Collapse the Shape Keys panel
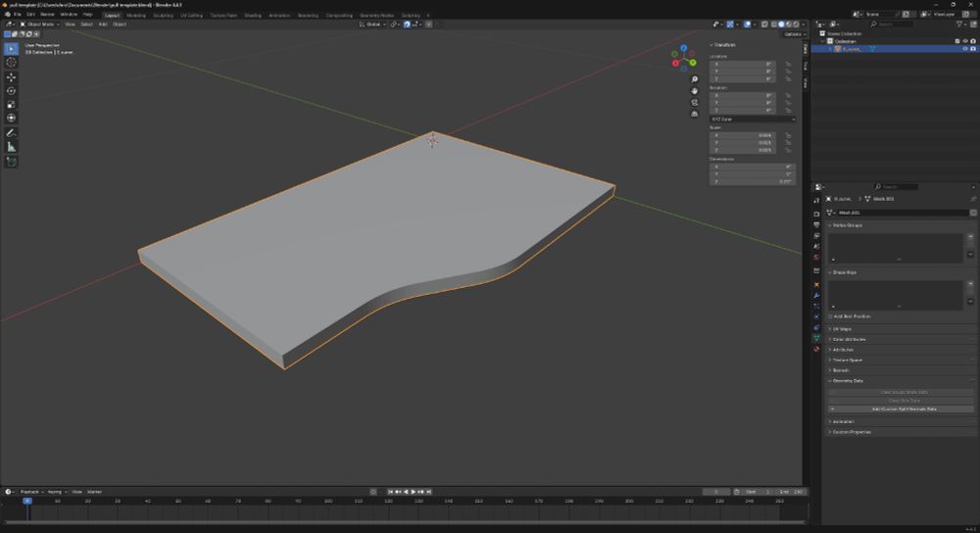The width and height of the screenshot is (980, 533). click(x=844, y=272)
